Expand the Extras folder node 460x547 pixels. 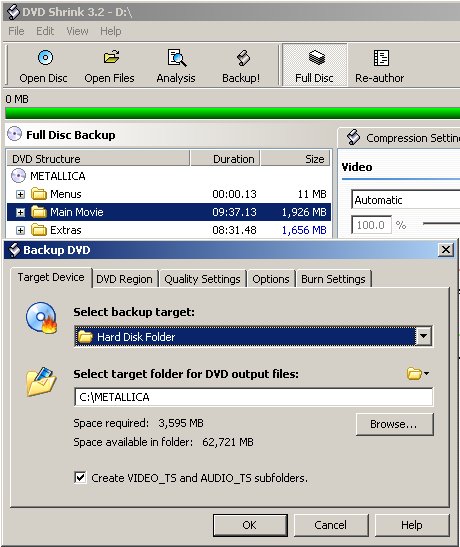[20, 230]
